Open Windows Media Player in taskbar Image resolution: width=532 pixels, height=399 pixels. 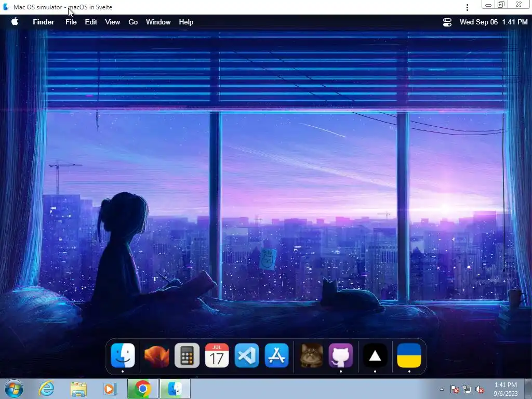coord(110,389)
